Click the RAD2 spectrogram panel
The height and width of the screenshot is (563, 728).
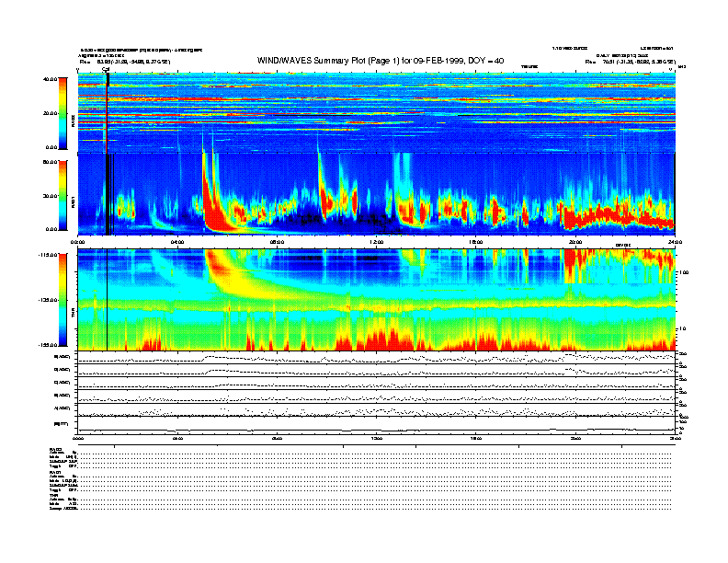coord(376,113)
